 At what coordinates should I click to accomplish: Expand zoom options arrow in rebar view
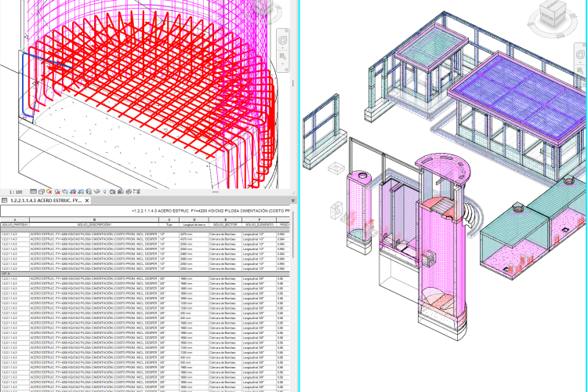[x=283, y=64]
